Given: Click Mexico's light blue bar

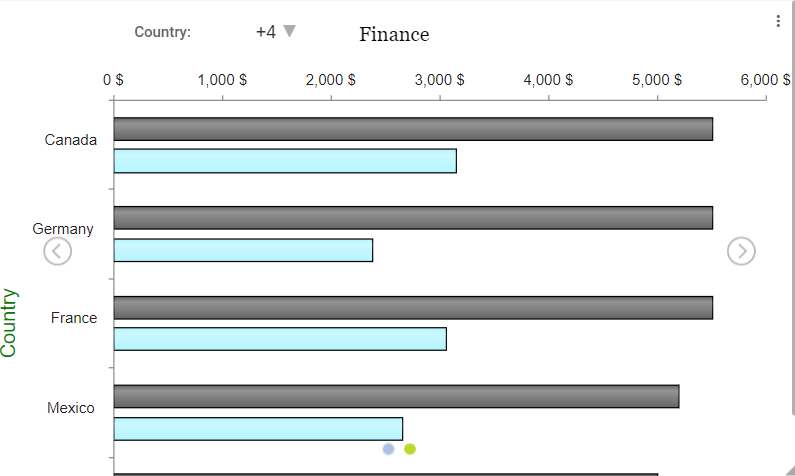Looking at the screenshot, I should pyautogui.click(x=258, y=429).
